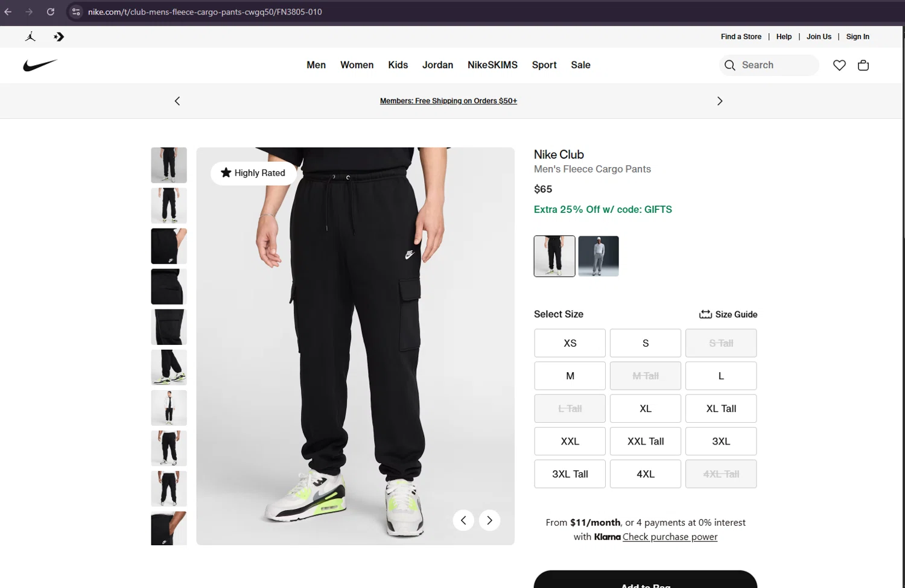905x588 pixels.
Task: Click Find a Store link
Action: (x=741, y=37)
